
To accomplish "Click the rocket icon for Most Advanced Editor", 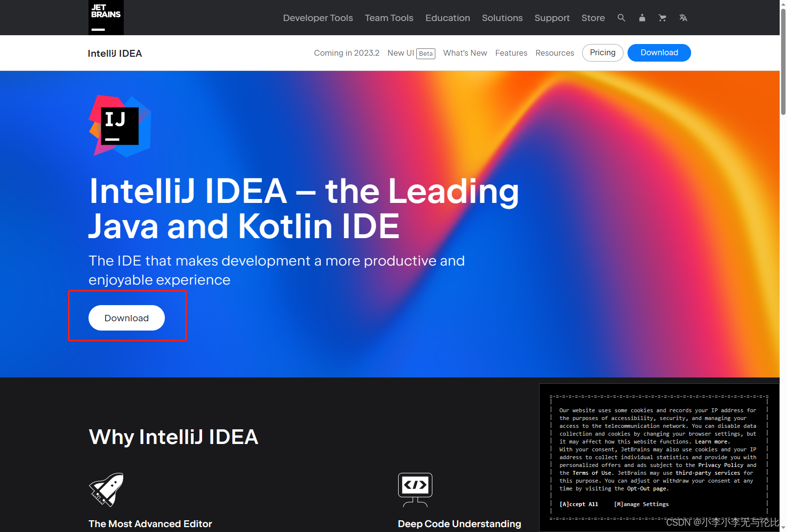I will [x=106, y=489].
